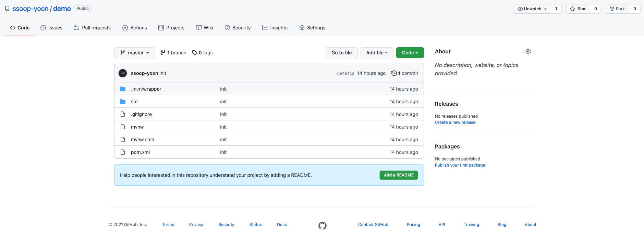The width and height of the screenshot is (644, 248).
Task: Expand the green Code dropdown
Action: click(410, 53)
